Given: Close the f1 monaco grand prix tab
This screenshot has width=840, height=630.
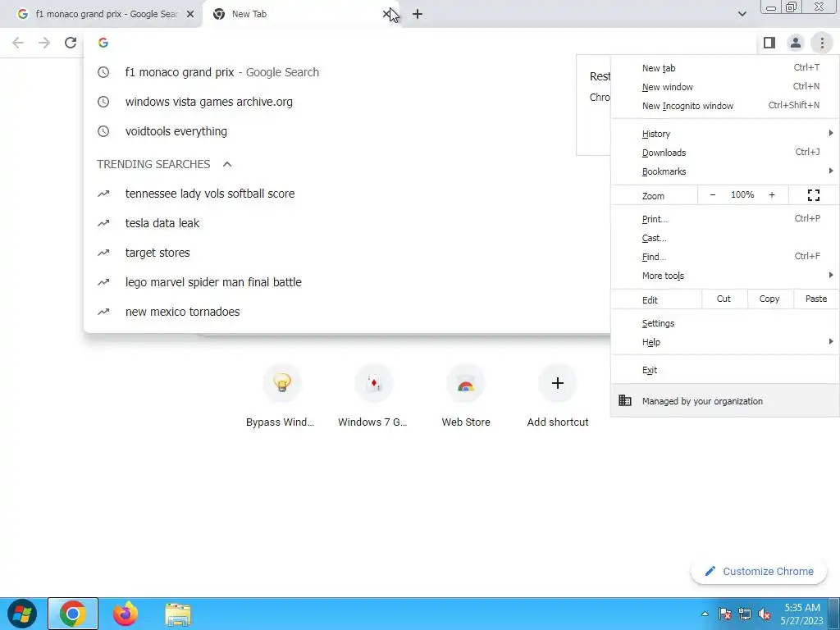Looking at the screenshot, I should click(190, 14).
